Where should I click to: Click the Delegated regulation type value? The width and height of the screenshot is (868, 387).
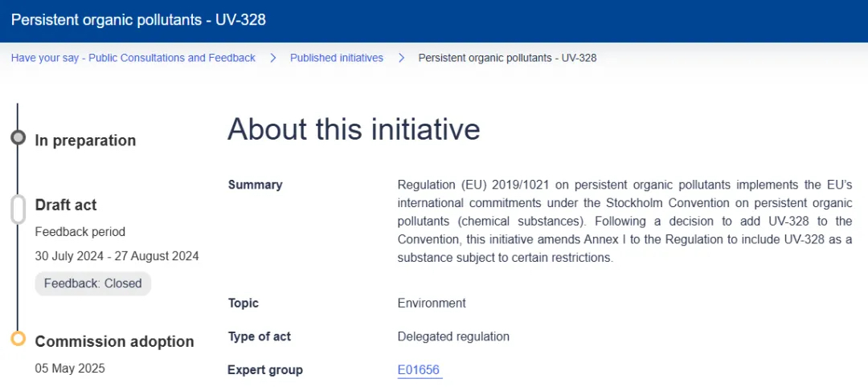tap(453, 336)
